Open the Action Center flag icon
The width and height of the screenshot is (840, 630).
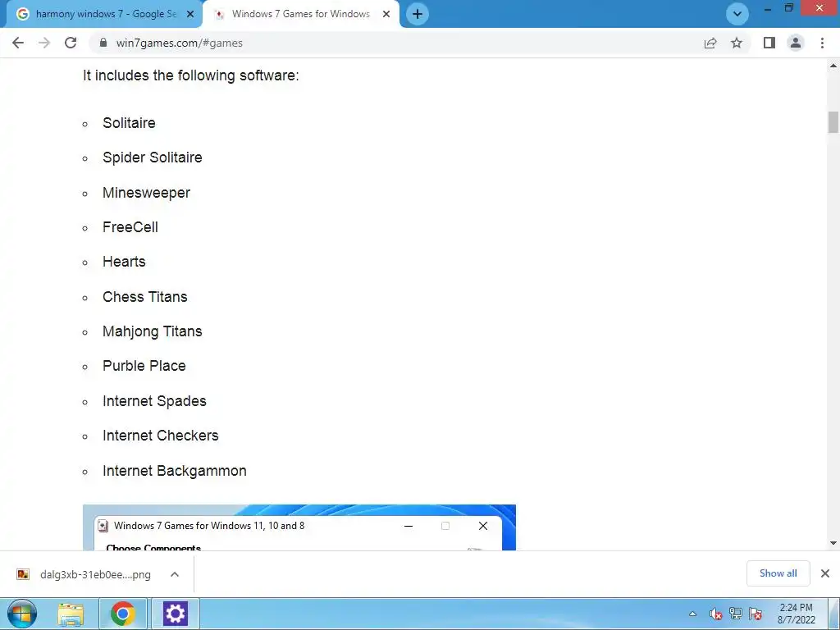pos(756,614)
